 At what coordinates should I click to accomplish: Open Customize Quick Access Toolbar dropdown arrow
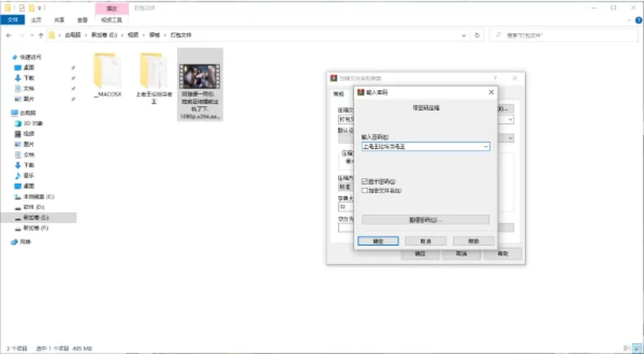point(40,8)
